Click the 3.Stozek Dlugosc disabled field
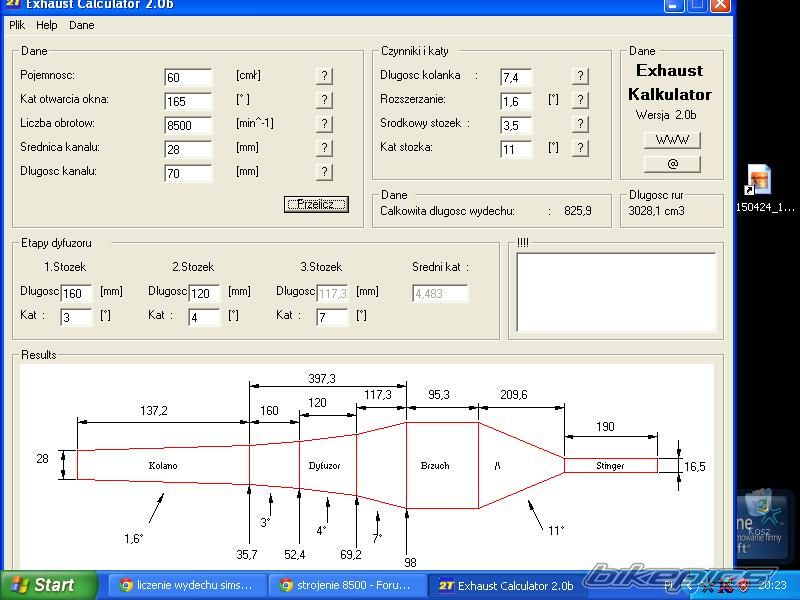Screen dimensions: 800x600 [x=332, y=293]
